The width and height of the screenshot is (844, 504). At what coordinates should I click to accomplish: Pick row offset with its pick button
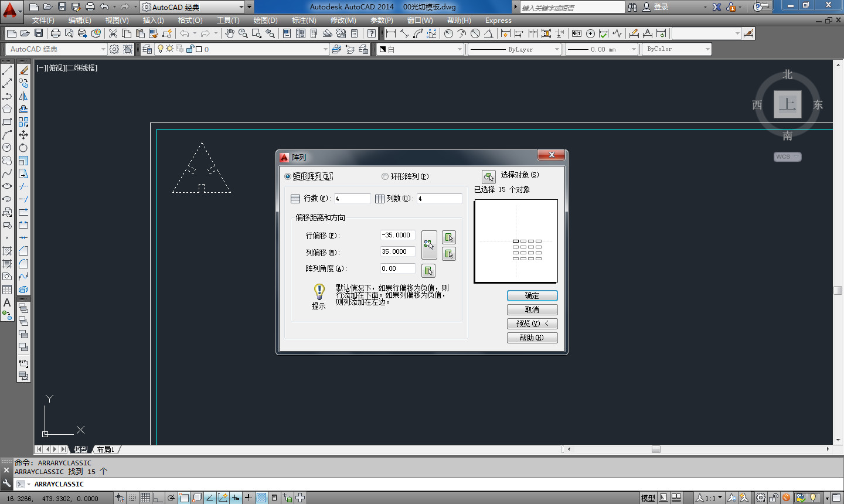tap(448, 237)
